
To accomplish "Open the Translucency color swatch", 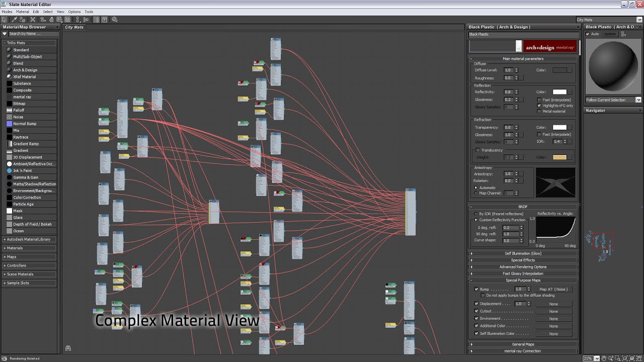I will click(559, 157).
